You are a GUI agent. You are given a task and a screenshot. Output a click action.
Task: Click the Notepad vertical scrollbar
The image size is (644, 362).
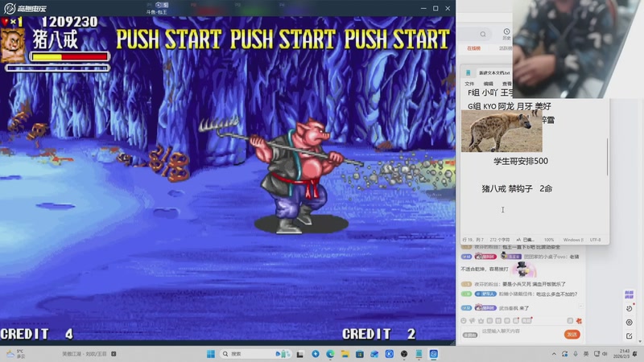[608, 157]
